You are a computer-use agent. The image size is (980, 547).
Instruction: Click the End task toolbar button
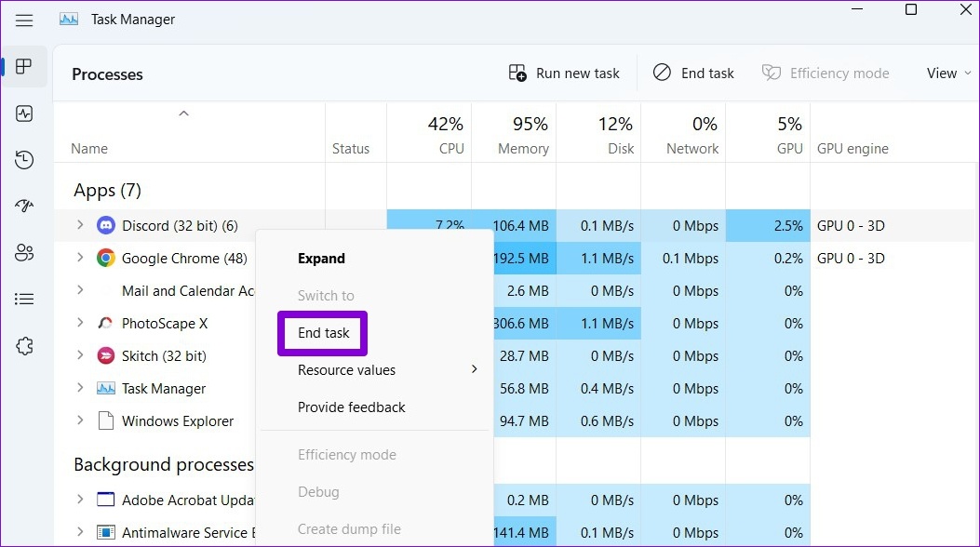click(x=693, y=73)
